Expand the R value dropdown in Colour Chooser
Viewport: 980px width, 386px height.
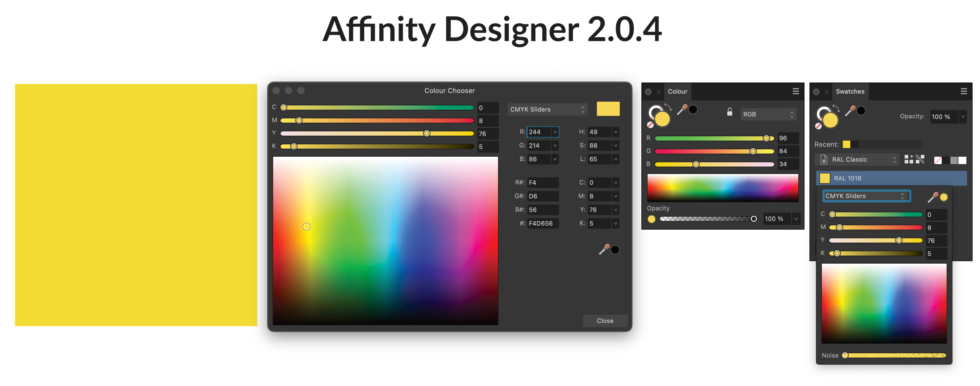[x=555, y=132]
